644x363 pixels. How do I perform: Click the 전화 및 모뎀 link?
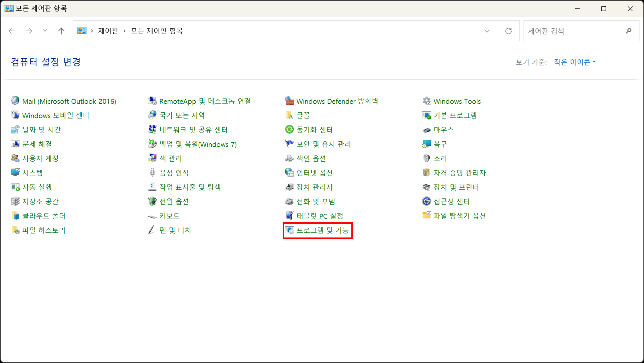(316, 202)
